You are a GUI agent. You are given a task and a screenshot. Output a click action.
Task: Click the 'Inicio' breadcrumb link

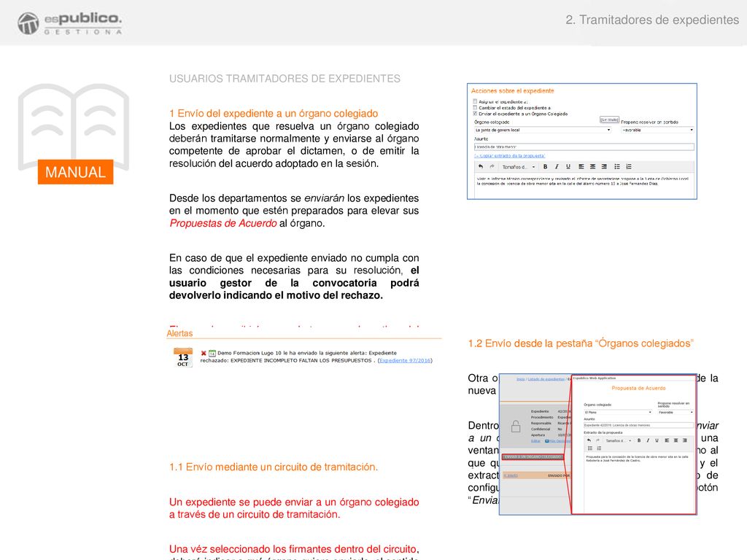tap(521, 379)
